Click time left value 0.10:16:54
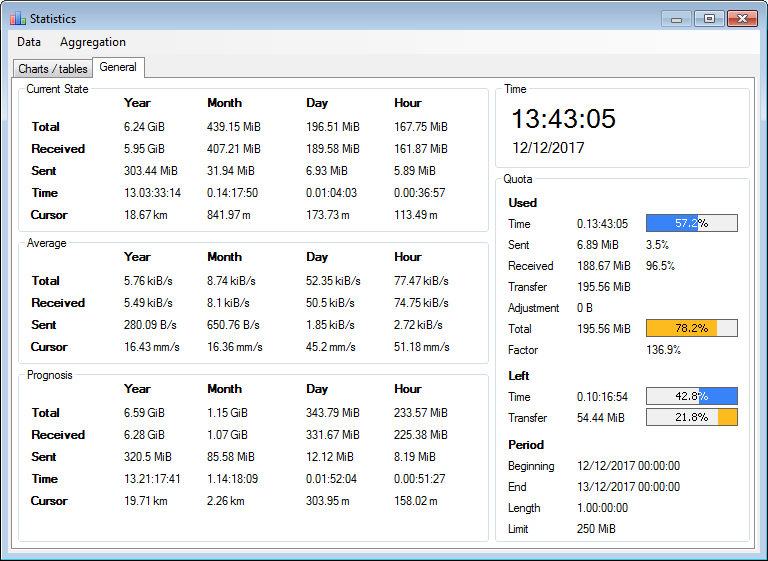Screen dimensions: 768x561 coord(602,397)
